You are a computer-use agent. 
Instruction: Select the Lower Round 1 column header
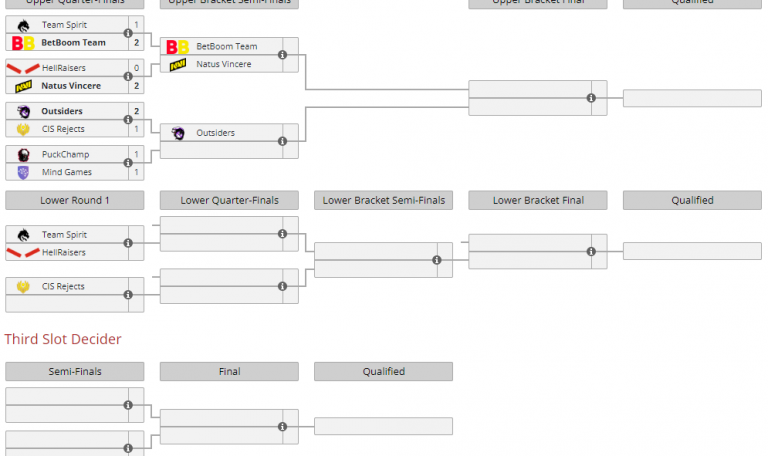pos(75,201)
